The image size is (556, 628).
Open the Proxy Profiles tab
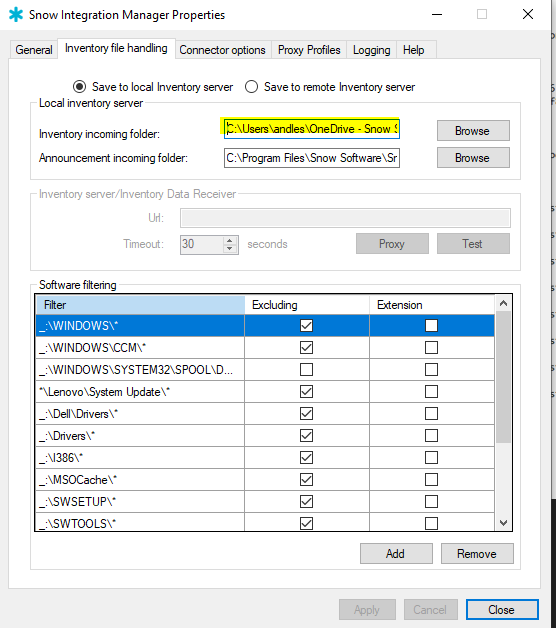coord(309,50)
